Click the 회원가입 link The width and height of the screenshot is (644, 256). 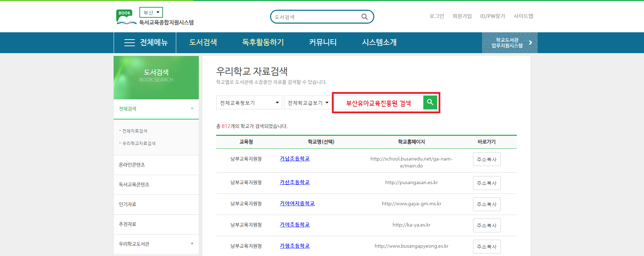click(462, 16)
